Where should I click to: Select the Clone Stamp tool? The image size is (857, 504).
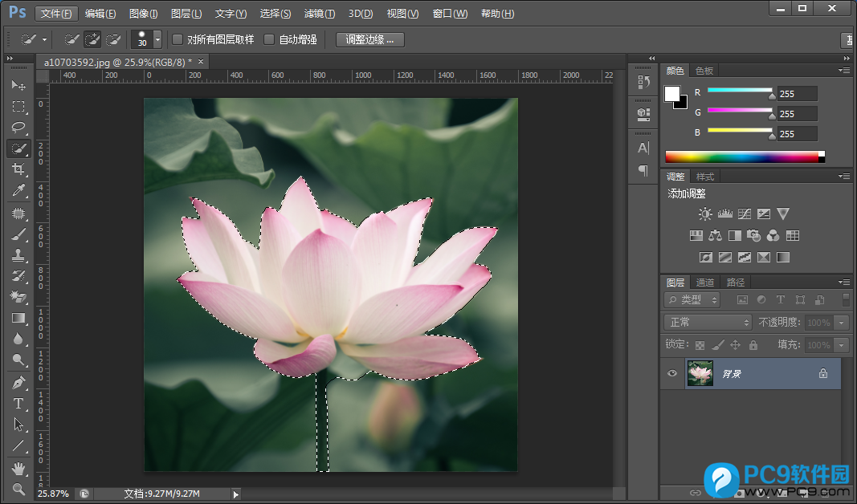pyautogui.click(x=18, y=255)
